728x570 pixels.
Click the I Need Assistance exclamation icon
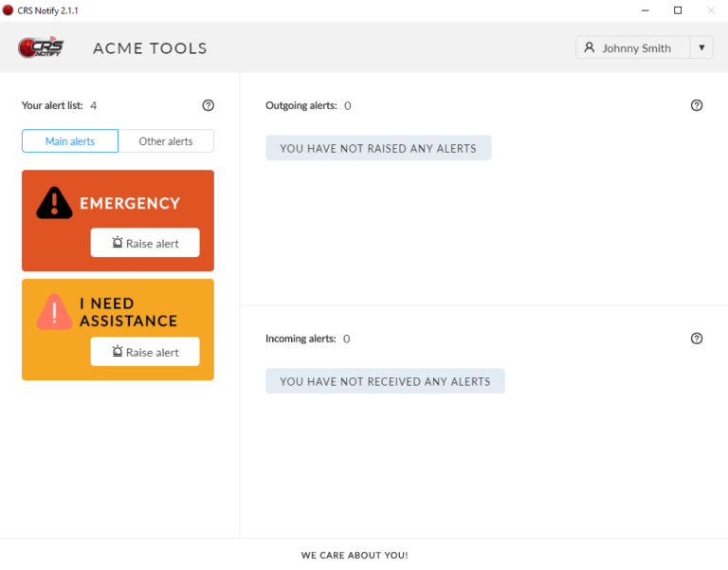pos(54,312)
